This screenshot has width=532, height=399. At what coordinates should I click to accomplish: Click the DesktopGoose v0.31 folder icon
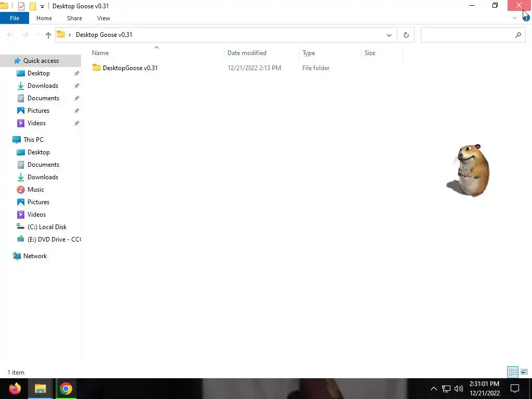coord(96,68)
